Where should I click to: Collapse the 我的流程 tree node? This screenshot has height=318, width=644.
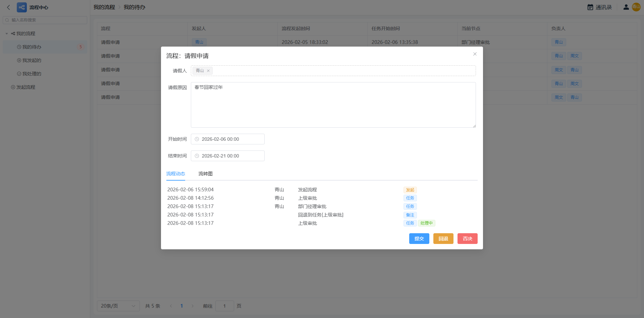[7, 34]
